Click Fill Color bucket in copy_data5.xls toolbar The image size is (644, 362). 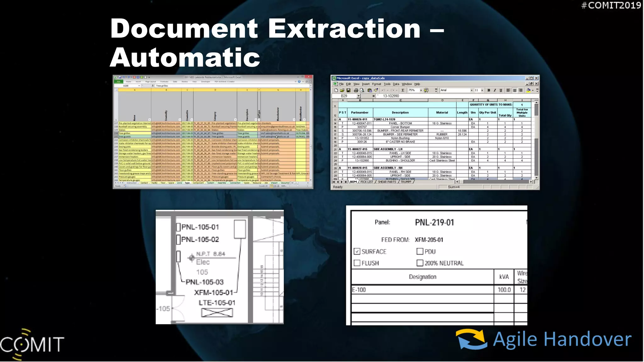529,90
